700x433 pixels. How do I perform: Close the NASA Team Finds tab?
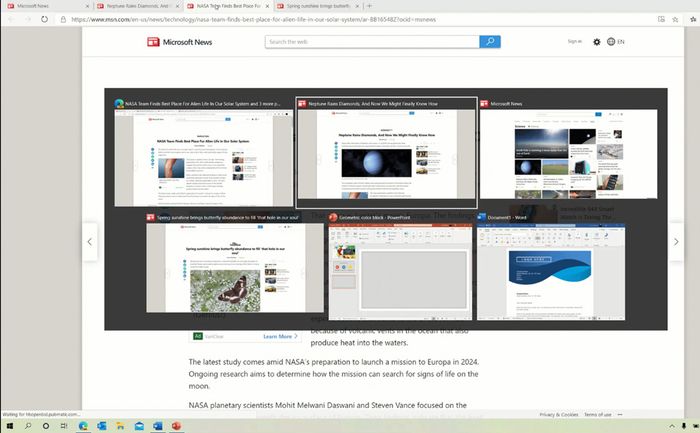[267, 6]
